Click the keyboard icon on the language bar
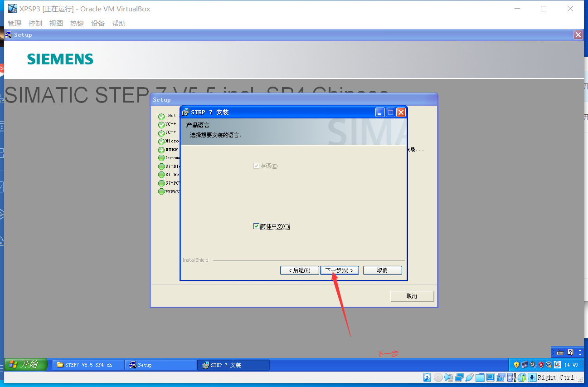Screen dimensions: 588x387 [x=560, y=352]
